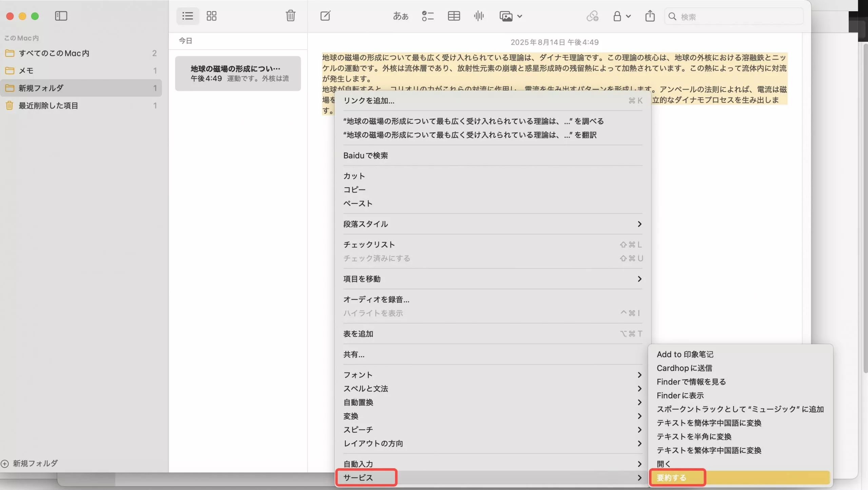Choose テキストを繁体字中国語に変換
This screenshot has width=868, height=490.
[740, 451]
